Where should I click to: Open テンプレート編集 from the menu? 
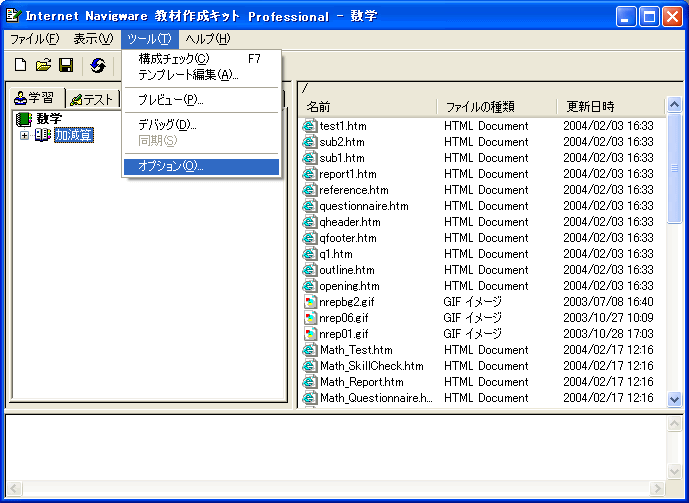pos(187,75)
